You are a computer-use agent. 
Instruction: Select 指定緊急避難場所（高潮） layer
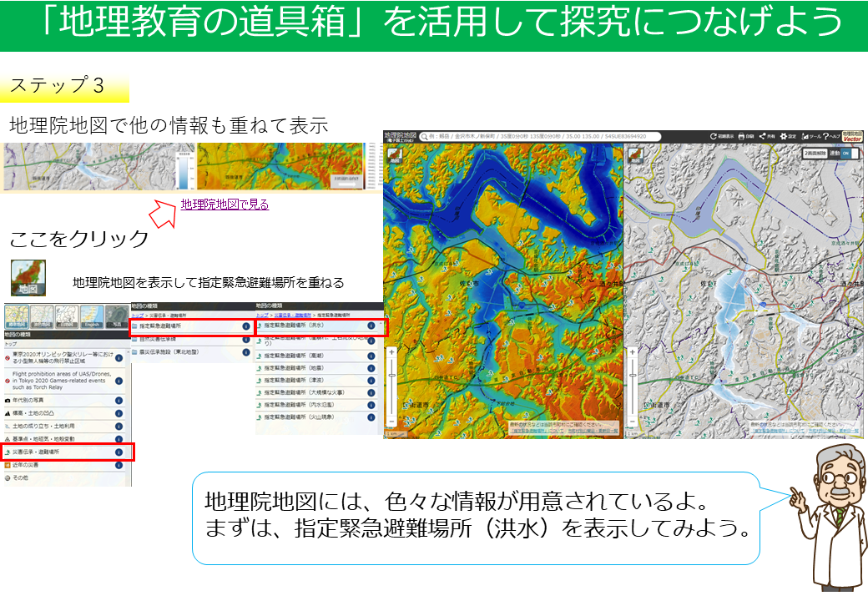click(316, 356)
